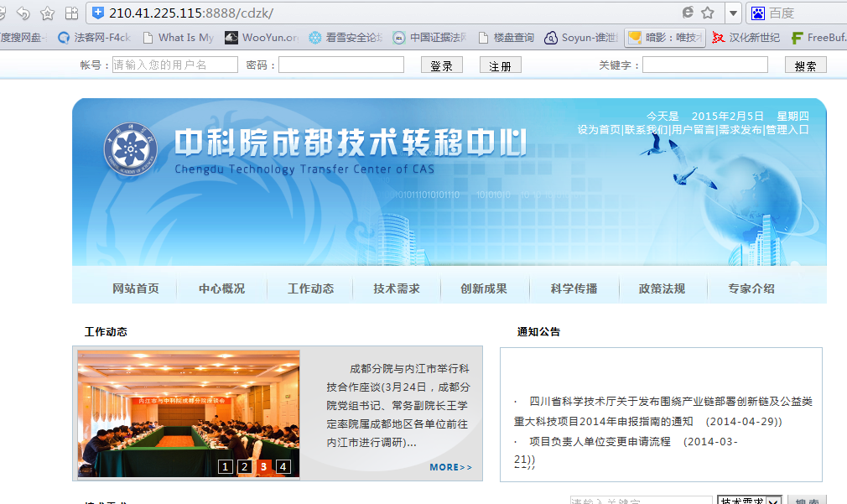The image size is (847, 504).
Task: Click the 注册 register button
Action: (x=500, y=65)
